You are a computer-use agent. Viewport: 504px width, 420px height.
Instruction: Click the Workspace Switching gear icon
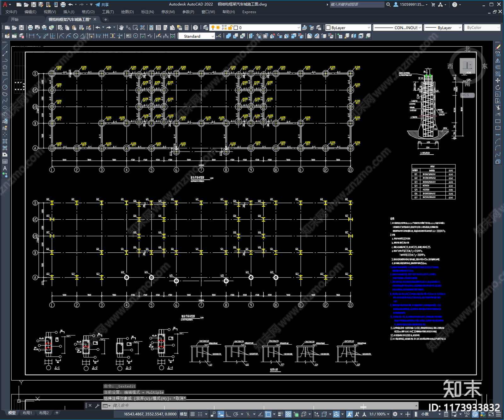click(395, 414)
